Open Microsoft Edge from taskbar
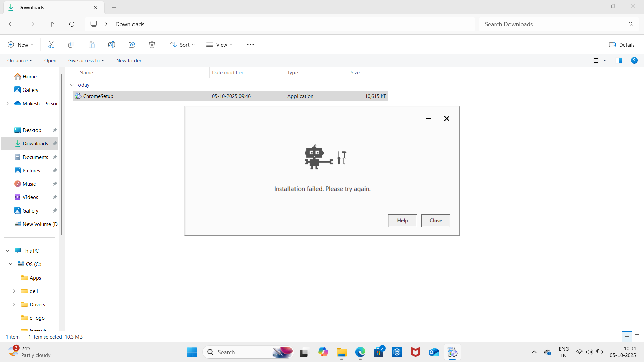The image size is (644, 362). click(360, 352)
